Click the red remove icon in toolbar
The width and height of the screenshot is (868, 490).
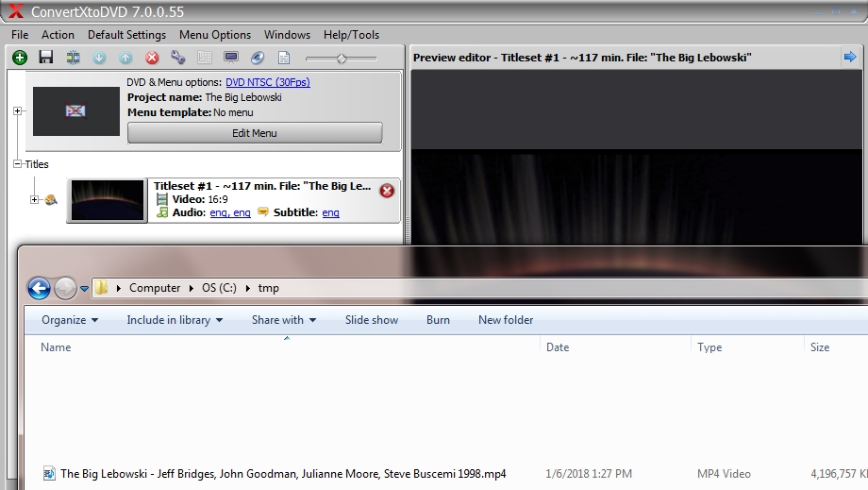pyautogui.click(x=152, y=58)
